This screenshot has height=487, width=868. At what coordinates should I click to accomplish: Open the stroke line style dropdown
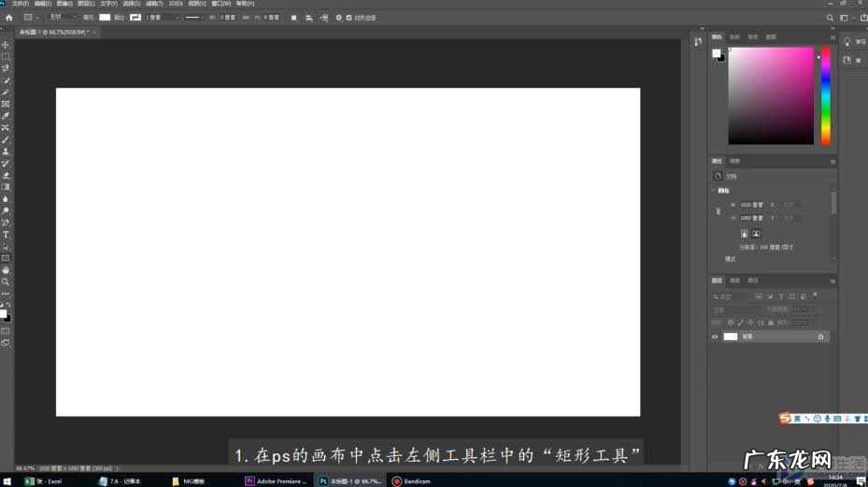point(194,18)
